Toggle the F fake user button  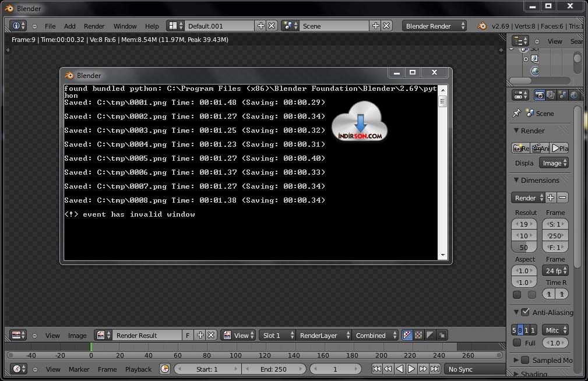click(x=188, y=335)
